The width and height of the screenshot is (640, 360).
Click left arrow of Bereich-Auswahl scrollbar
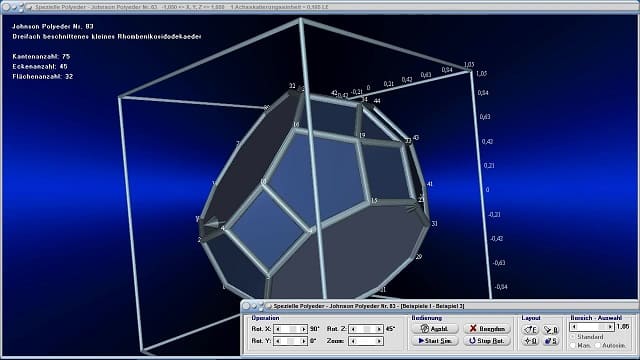click(x=574, y=327)
